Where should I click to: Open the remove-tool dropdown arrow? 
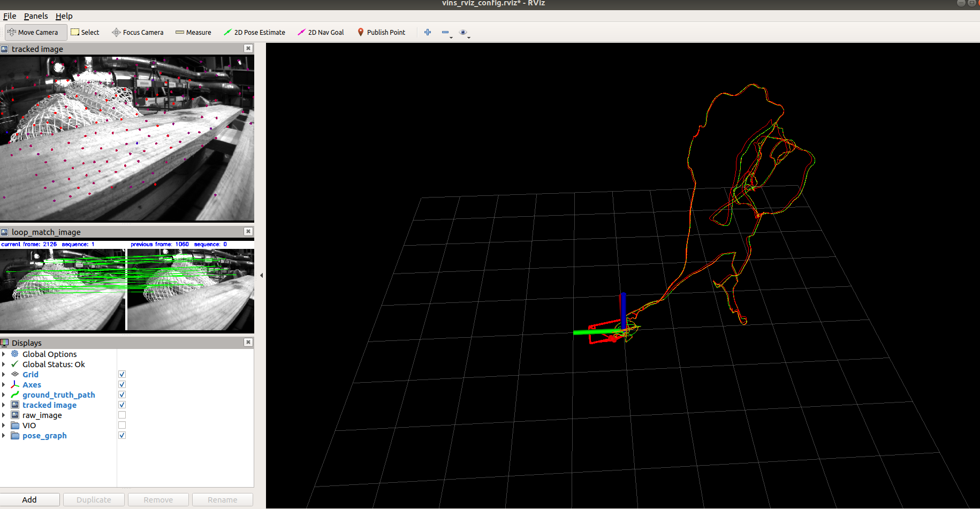(x=451, y=37)
